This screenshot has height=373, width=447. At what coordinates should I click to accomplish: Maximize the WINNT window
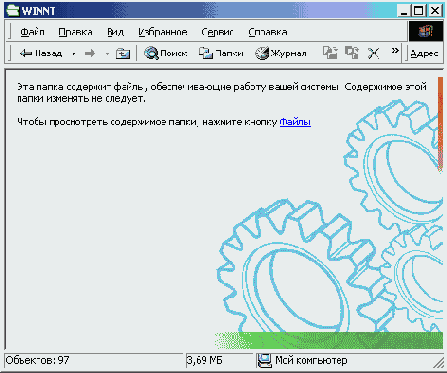tap(418, 11)
